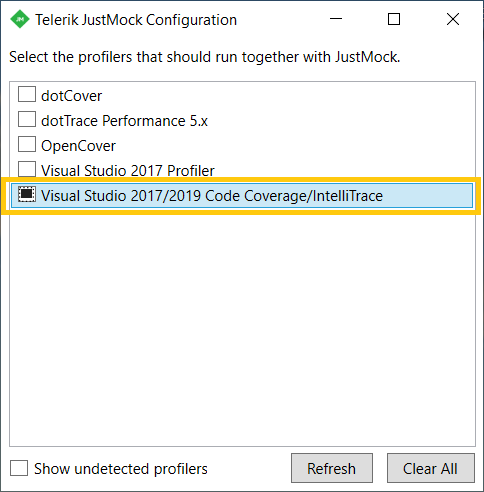Enable Visual Studio 2017 Profiler checkbox
Viewport: 484px width, 492px height.
(x=27, y=169)
